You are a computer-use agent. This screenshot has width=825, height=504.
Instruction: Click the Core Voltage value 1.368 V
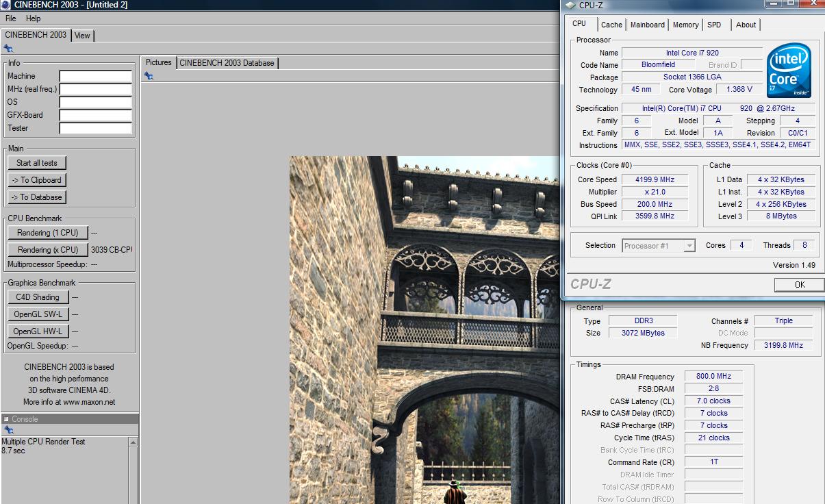(x=739, y=89)
